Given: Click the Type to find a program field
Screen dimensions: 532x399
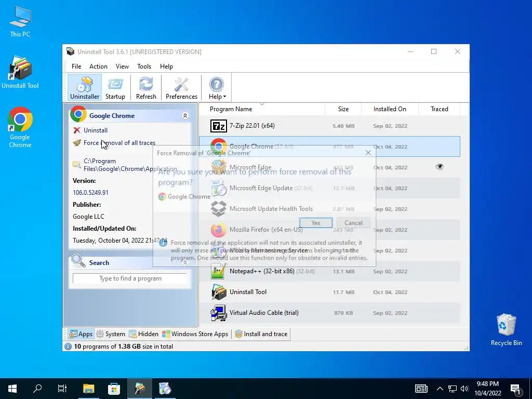Looking at the screenshot, I should point(130,278).
